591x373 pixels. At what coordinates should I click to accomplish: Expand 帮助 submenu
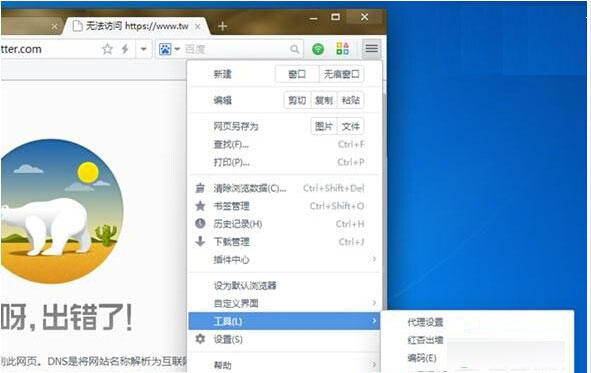pos(285,365)
